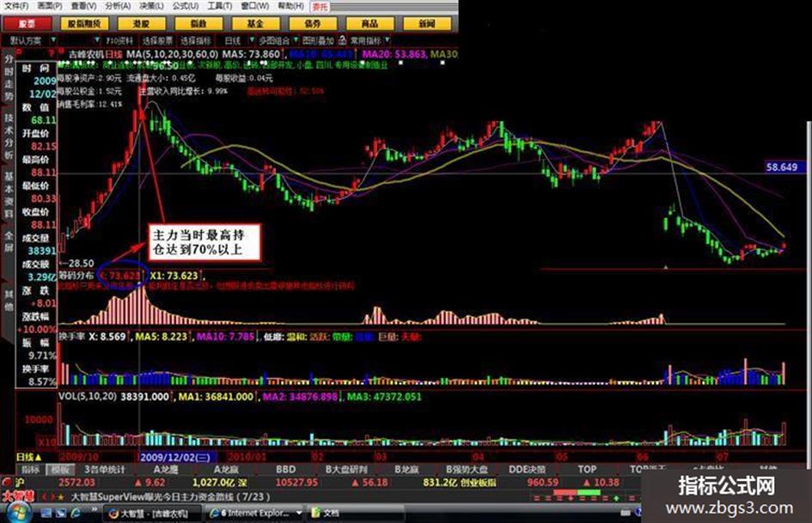Screen dimensions: 812x523
Task: Open the 画面(P) menu
Action: [x=50, y=6]
